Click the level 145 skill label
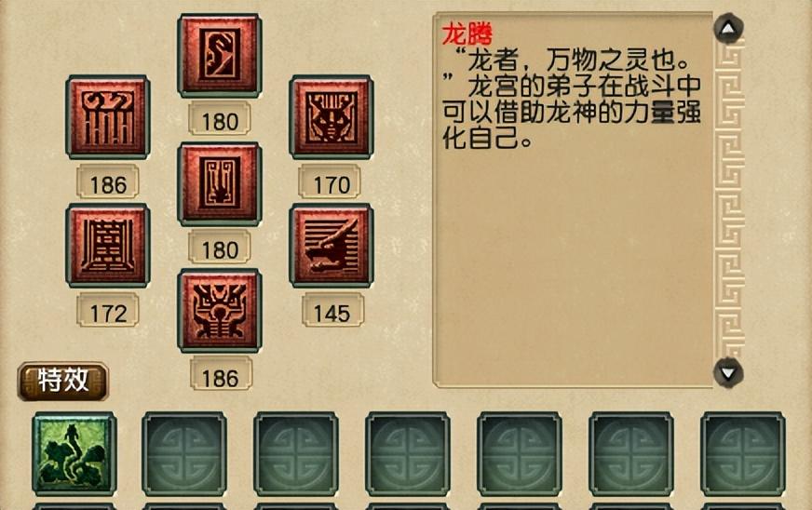 pos(332,311)
